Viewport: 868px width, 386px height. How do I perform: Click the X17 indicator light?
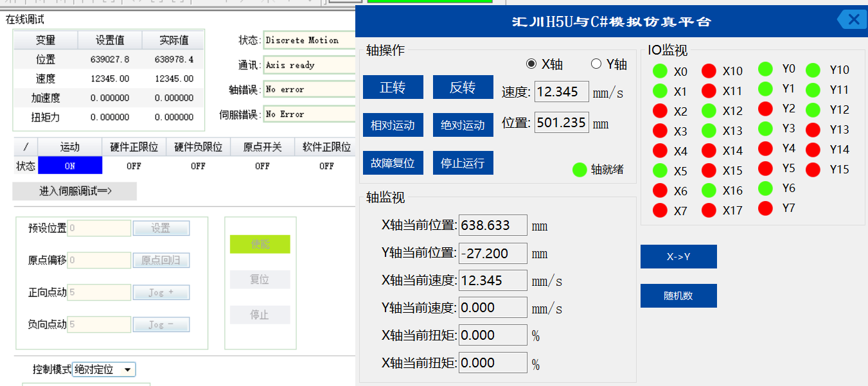click(709, 210)
